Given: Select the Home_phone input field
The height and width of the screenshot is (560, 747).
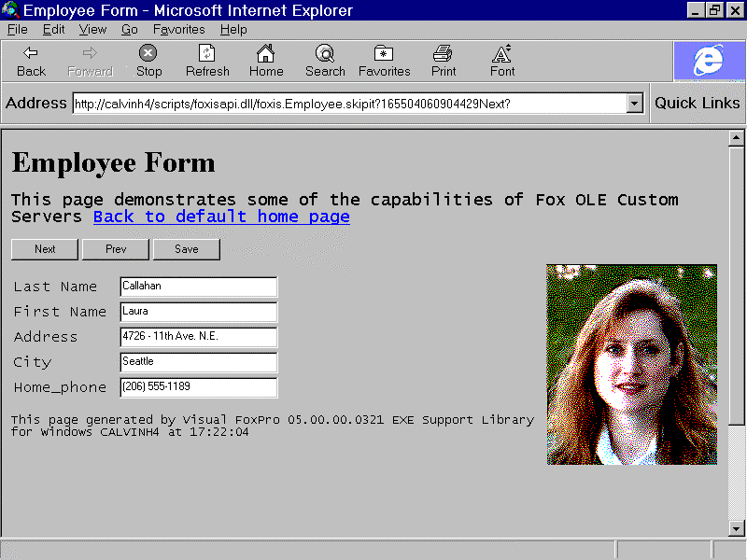Looking at the screenshot, I should click(198, 387).
